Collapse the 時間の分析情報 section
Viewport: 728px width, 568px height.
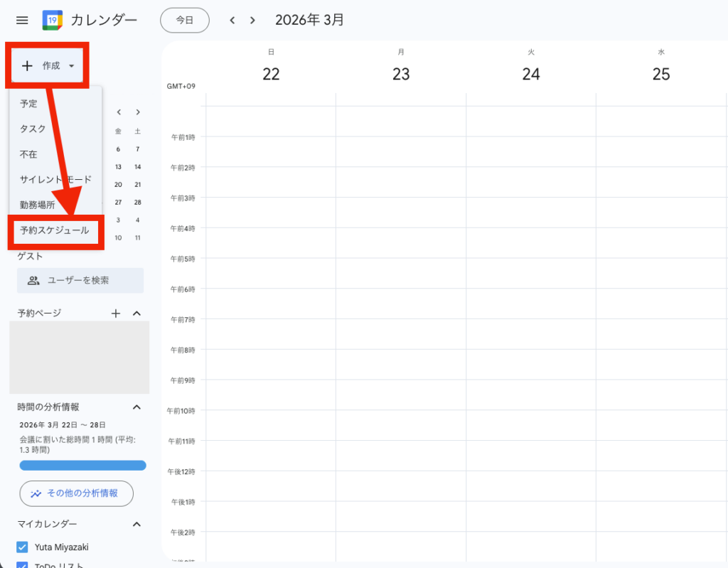point(137,407)
